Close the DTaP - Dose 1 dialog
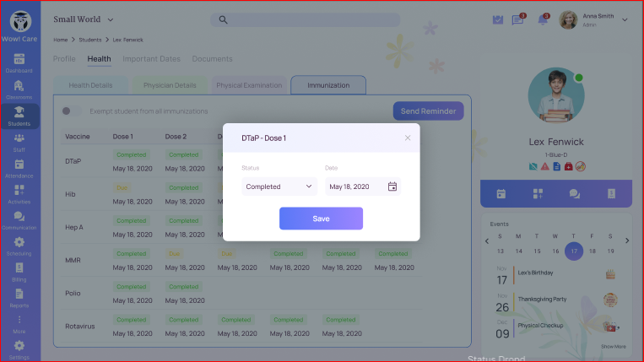 coord(408,138)
